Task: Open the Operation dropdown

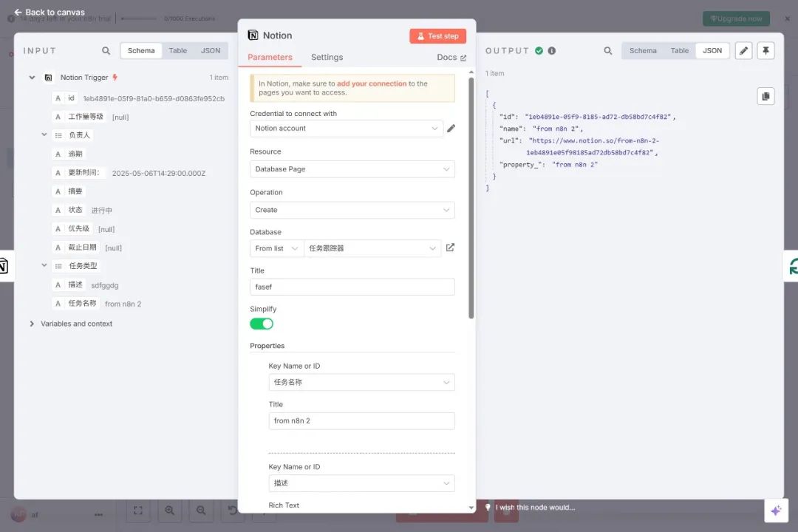Action: pyautogui.click(x=352, y=210)
